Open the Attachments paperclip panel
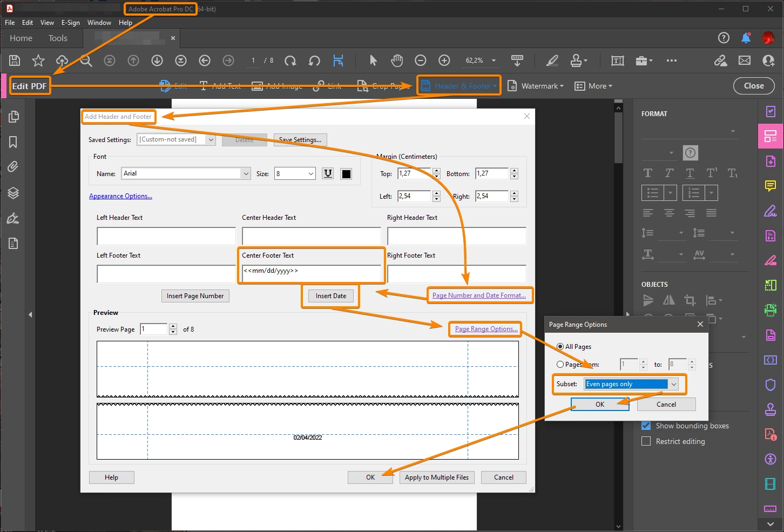 (13, 167)
